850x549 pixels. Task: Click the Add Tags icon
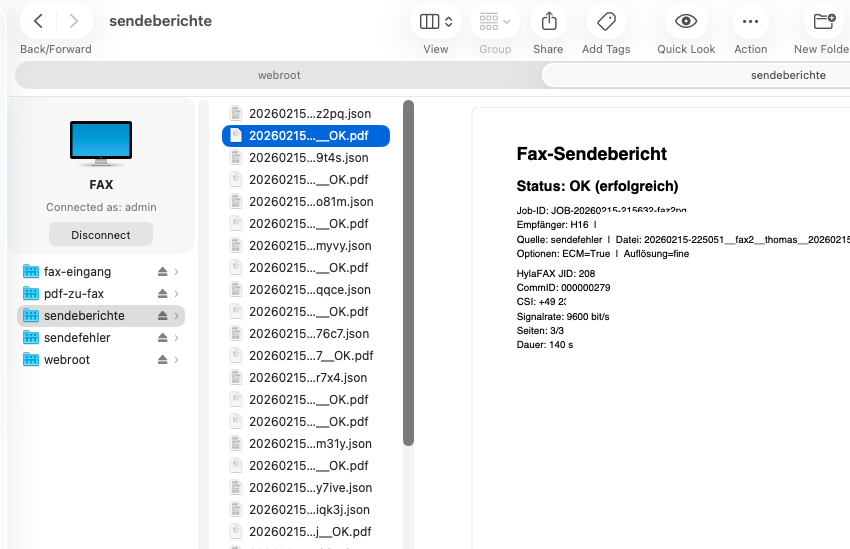[x=606, y=21]
